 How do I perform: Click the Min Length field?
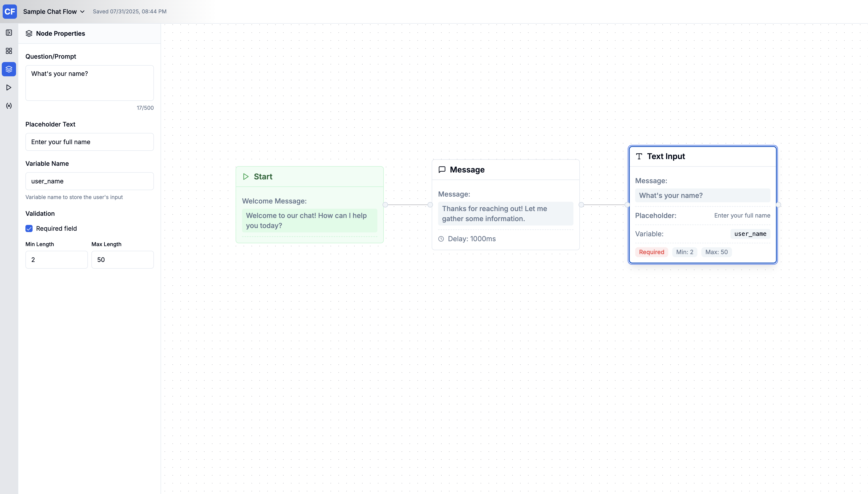pos(56,259)
